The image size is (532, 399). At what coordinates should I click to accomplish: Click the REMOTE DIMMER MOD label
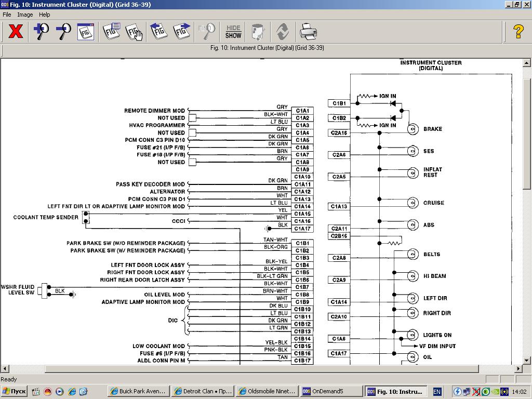click(x=154, y=111)
